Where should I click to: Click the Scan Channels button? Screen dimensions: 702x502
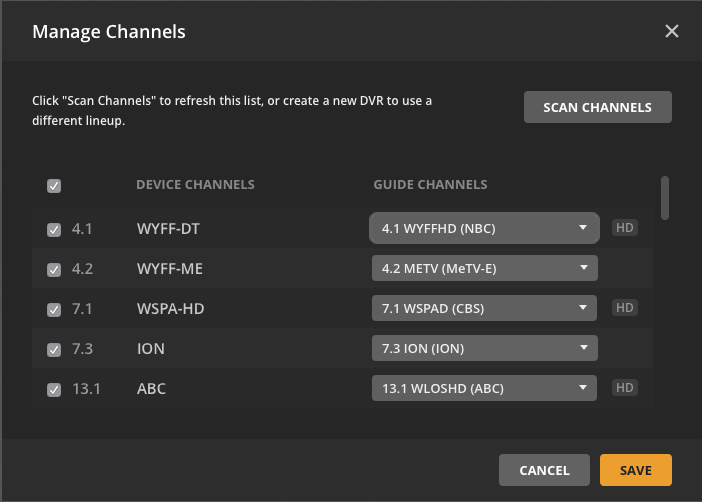pyautogui.click(x=598, y=107)
